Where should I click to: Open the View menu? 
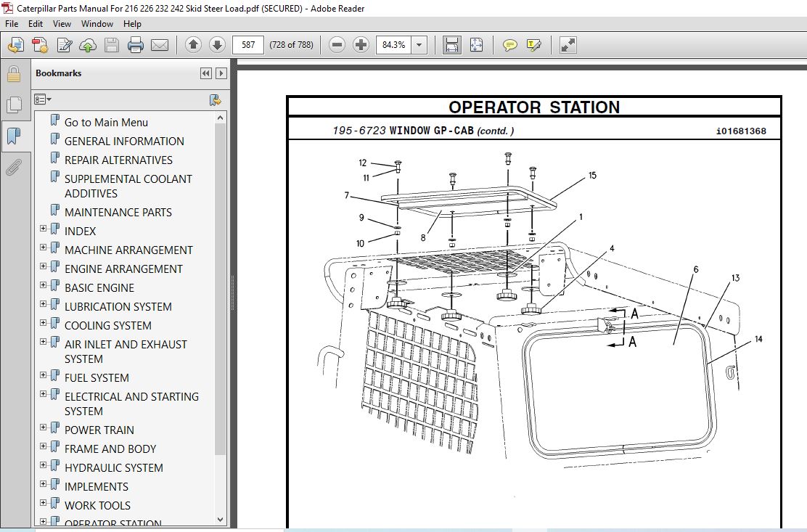click(x=62, y=24)
